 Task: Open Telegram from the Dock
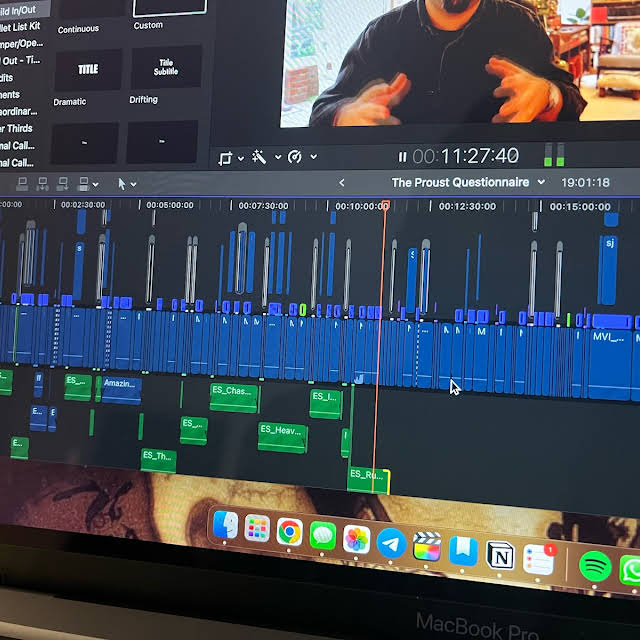pos(391,540)
